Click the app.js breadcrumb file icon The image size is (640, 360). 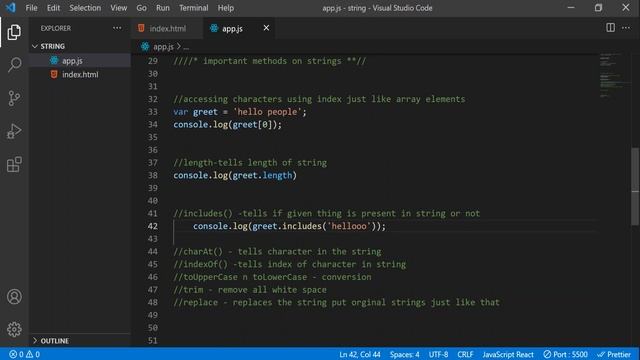[145, 47]
